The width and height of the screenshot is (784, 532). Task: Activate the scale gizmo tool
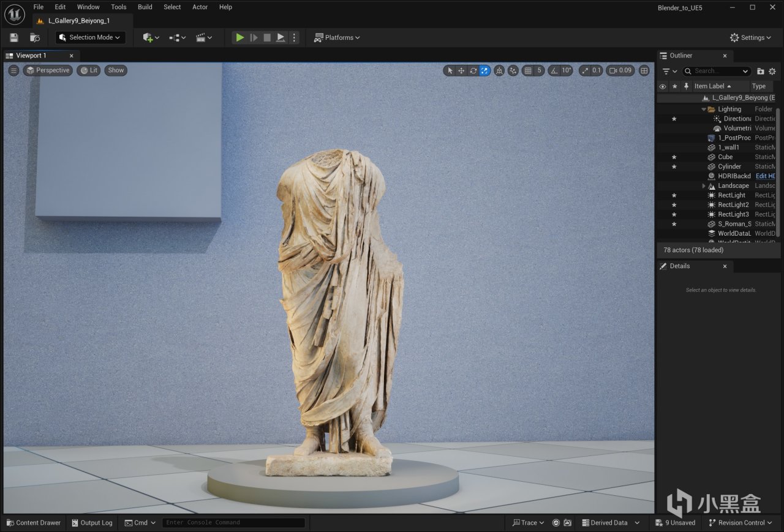point(484,70)
